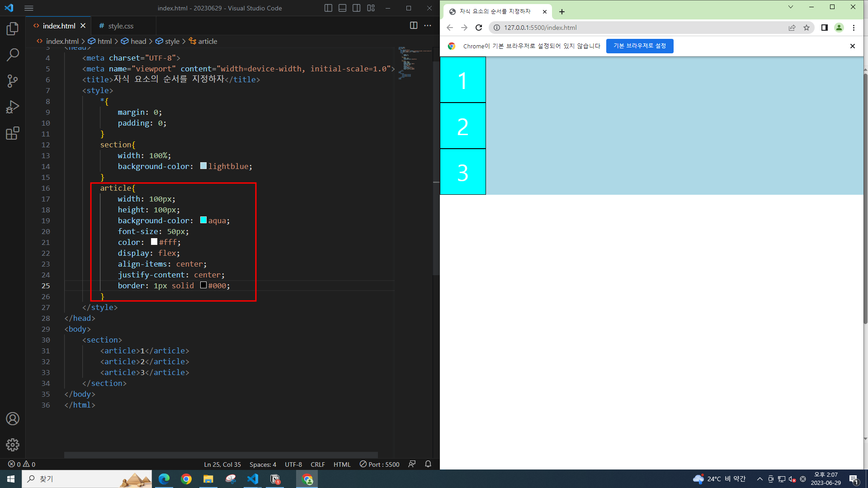This screenshot has height=488, width=868.
Task: Click the blue set-as-default-browser button
Action: [639, 46]
